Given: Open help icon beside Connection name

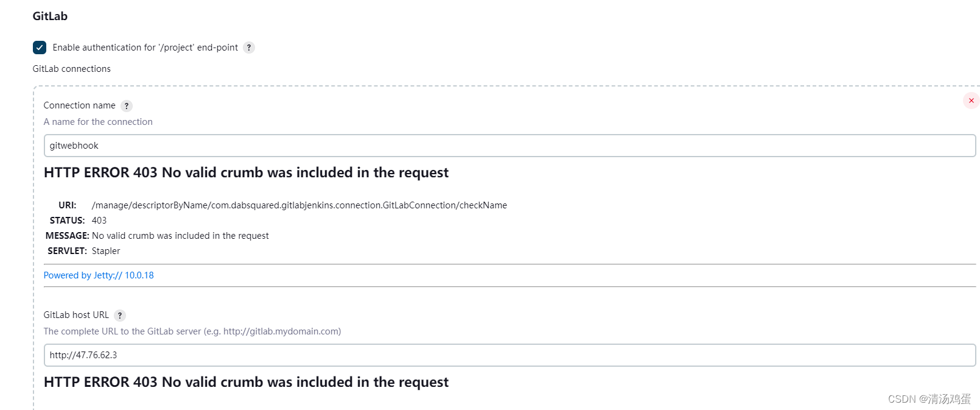Looking at the screenshot, I should 127,106.
